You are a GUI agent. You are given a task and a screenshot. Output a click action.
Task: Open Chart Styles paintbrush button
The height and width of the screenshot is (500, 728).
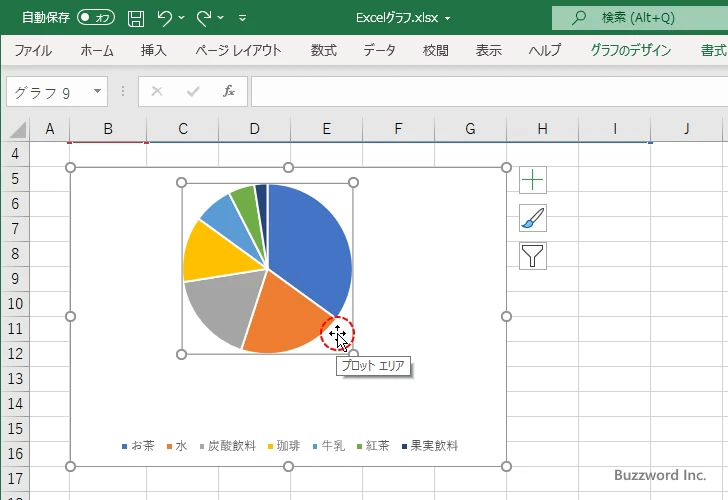[533, 218]
